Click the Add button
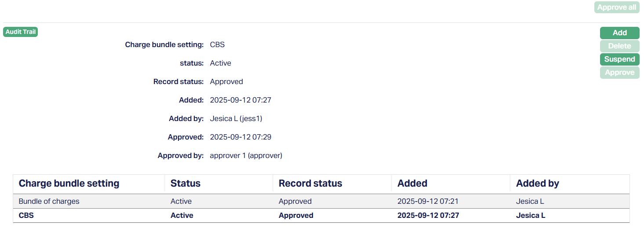Image resolution: width=644 pixels, height=228 pixels. click(619, 33)
